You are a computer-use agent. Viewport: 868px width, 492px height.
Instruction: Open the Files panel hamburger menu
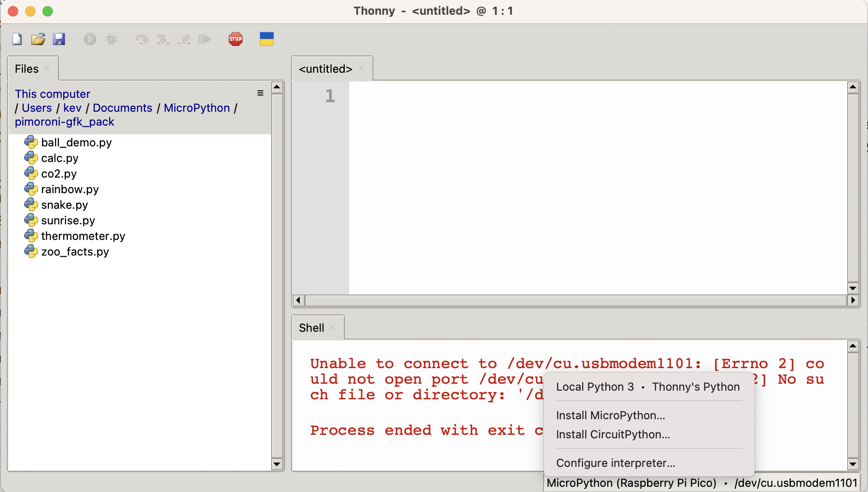click(x=260, y=93)
